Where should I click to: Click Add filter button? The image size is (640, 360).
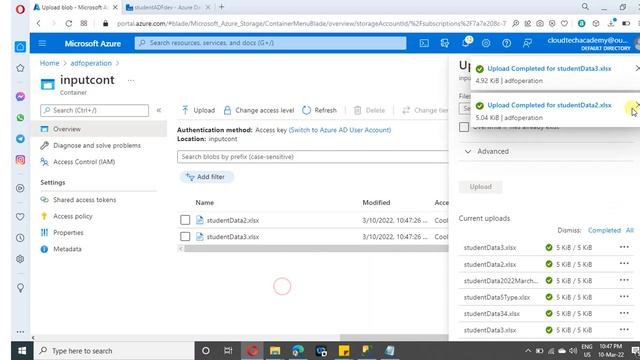[206, 177]
